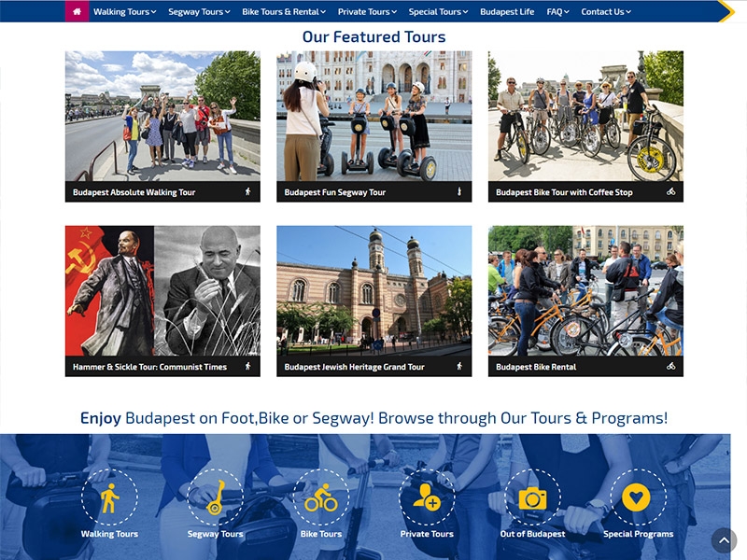Open Hammer & Sickle Tour: Communist Times title
The image size is (747, 560).
(149, 367)
